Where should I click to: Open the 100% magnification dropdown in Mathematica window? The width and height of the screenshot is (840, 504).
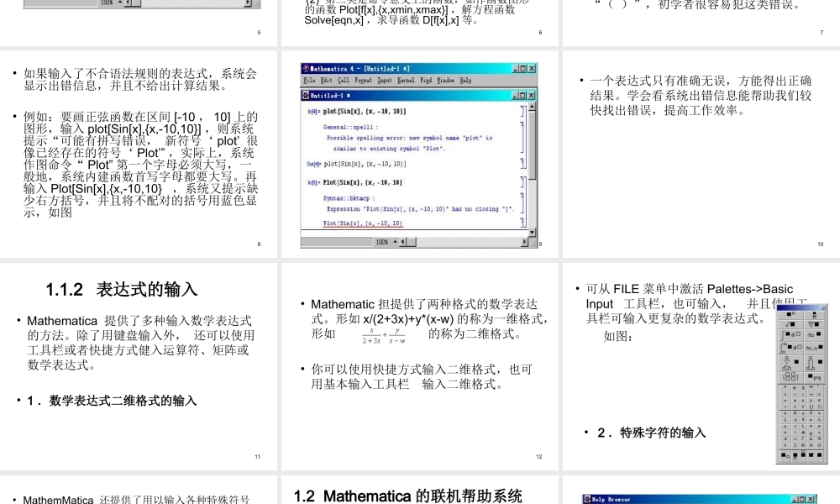click(x=382, y=240)
